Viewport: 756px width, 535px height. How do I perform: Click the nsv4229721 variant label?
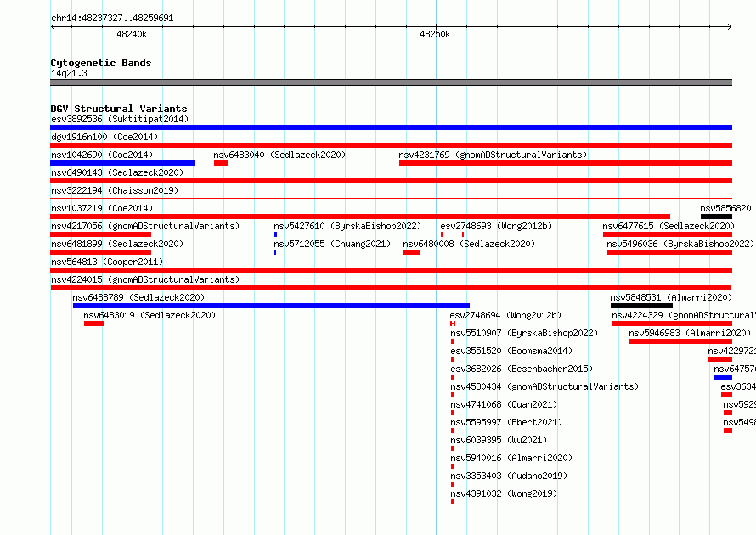point(732,351)
